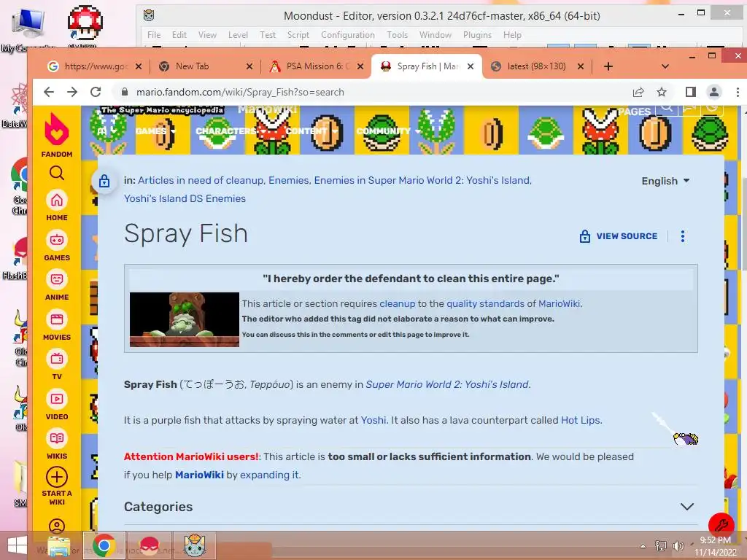Open the Articles in need of cleanup category
Screen dimensions: 747x560
200,181
